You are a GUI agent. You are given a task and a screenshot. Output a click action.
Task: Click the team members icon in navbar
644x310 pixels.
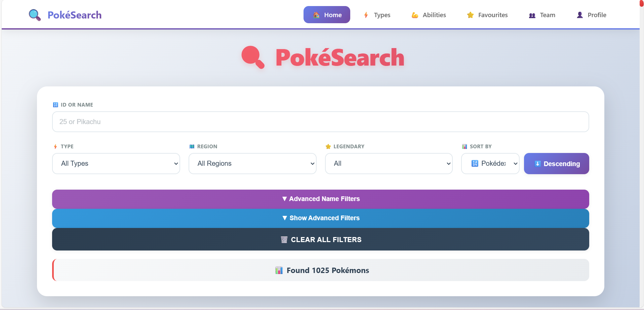point(532,15)
